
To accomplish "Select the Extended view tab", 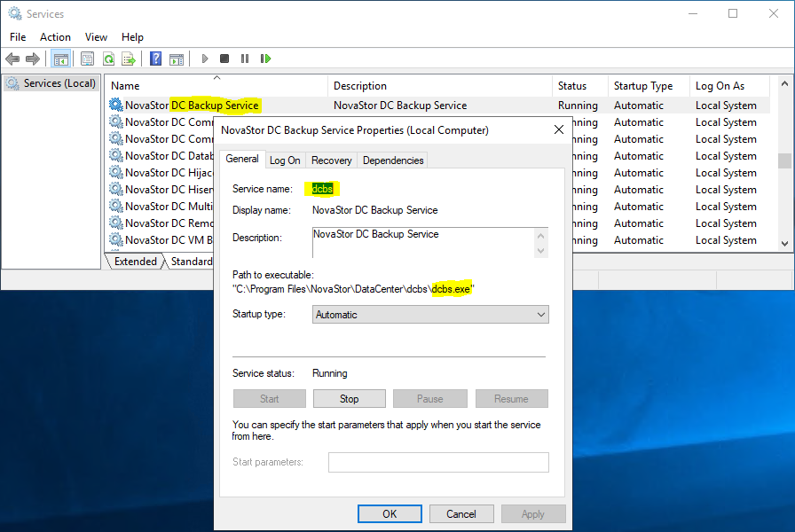I will click(136, 262).
